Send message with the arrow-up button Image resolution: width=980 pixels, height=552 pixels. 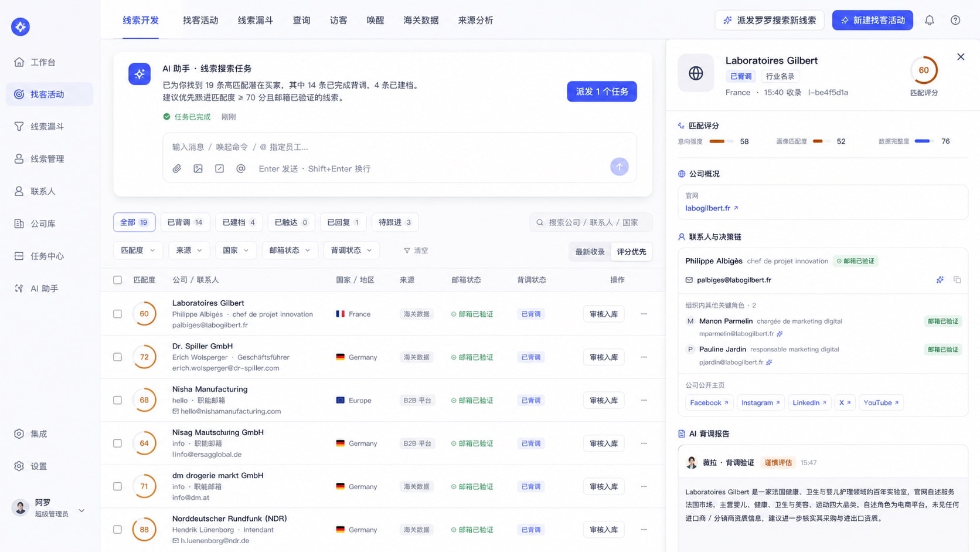[620, 167]
